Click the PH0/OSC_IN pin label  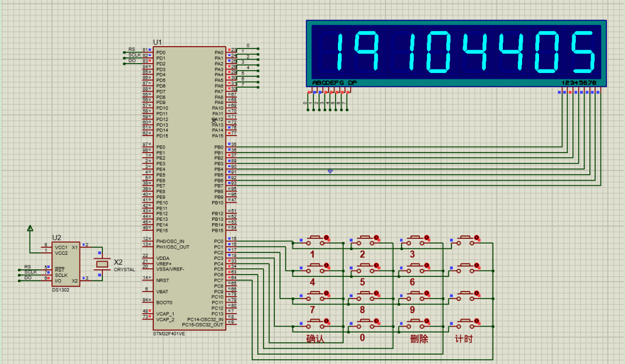[x=170, y=241]
